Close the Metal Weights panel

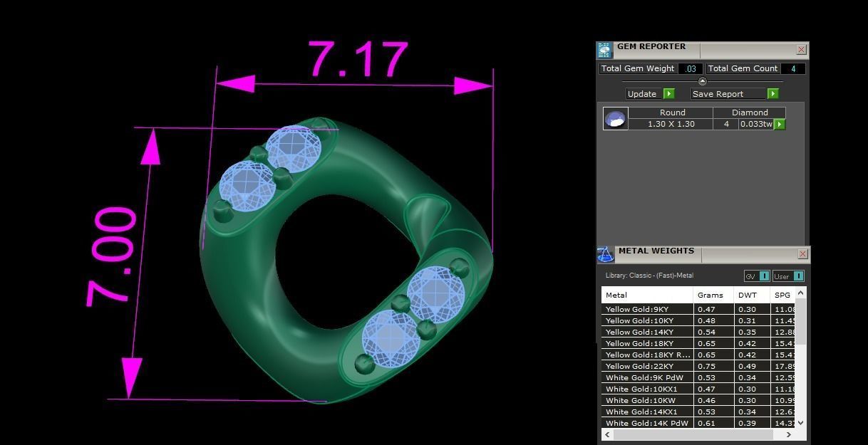pos(802,253)
